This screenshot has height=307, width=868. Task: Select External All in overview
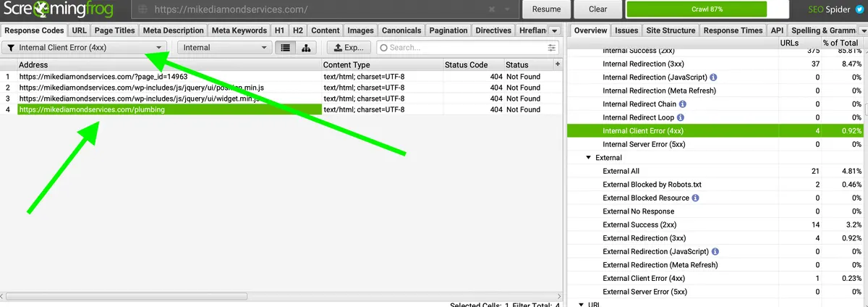tap(715, 171)
